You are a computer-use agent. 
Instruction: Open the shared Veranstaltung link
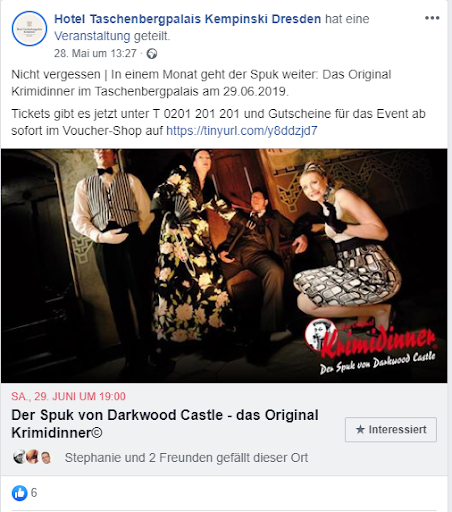[92, 36]
